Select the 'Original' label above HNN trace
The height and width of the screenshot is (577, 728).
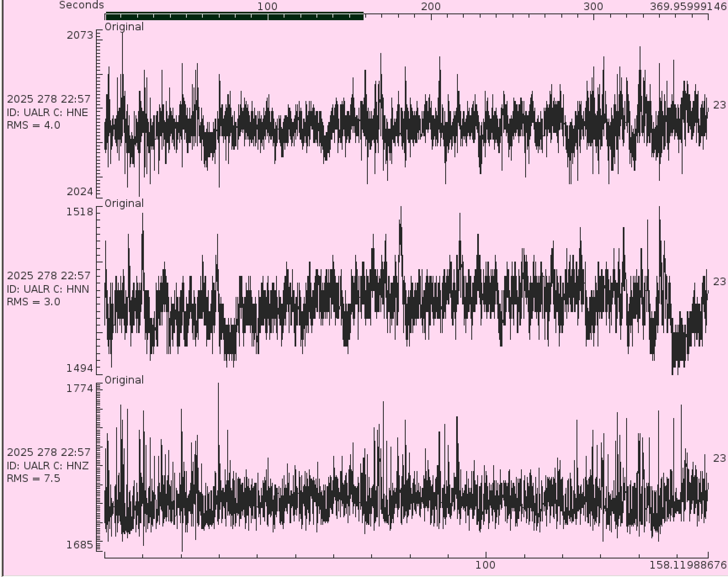pos(124,203)
